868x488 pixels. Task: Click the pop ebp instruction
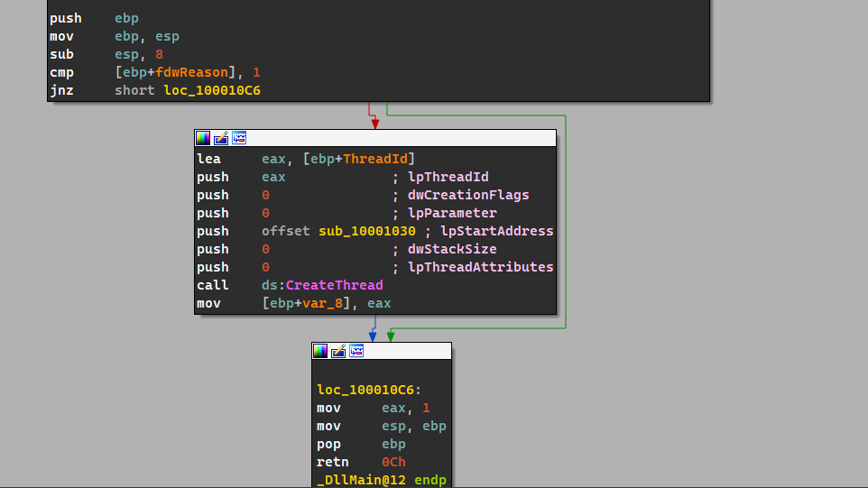coord(361,444)
